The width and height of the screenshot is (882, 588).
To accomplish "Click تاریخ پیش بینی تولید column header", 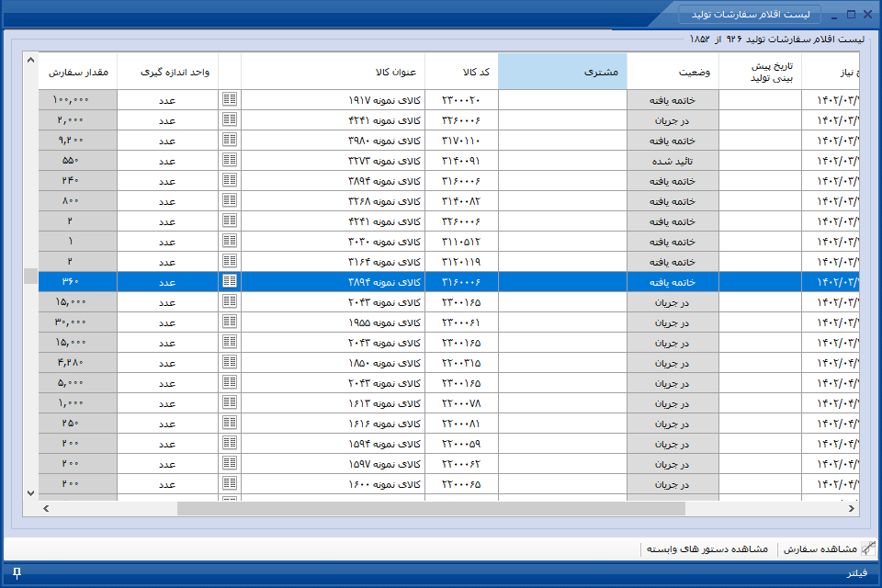I will (x=760, y=72).
